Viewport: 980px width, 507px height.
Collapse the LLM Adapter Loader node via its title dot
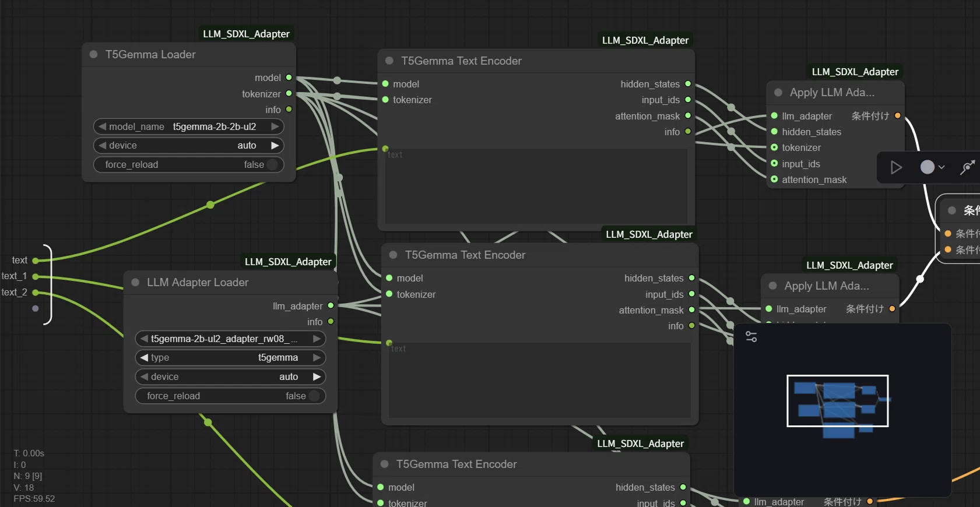[x=135, y=282]
